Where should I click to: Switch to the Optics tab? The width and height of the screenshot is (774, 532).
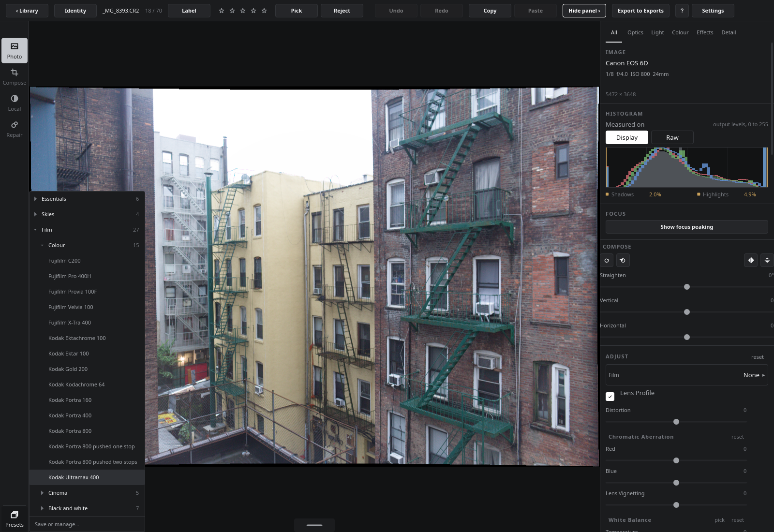[x=635, y=32]
